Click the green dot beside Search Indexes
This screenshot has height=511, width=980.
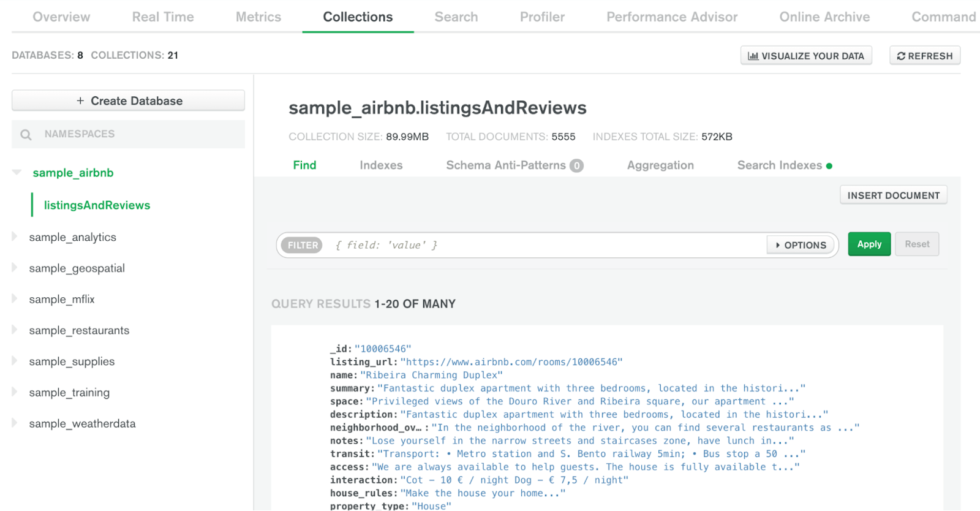click(x=829, y=166)
